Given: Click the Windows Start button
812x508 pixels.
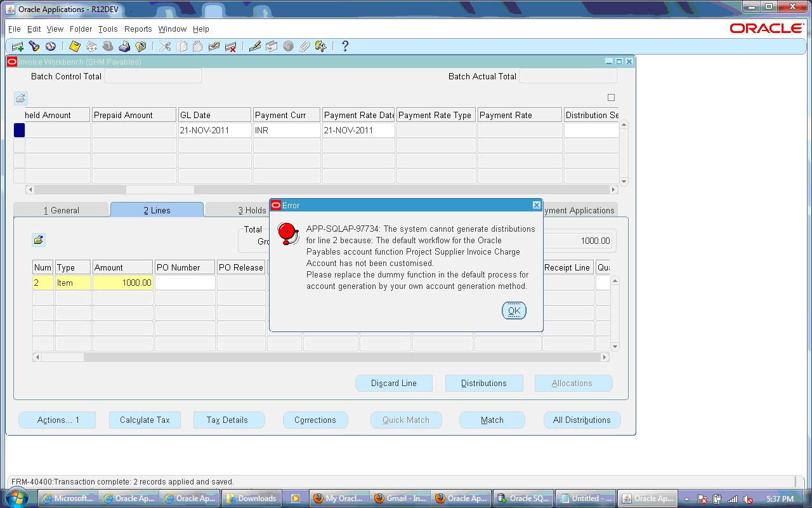Looking at the screenshot, I should (x=17, y=498).
